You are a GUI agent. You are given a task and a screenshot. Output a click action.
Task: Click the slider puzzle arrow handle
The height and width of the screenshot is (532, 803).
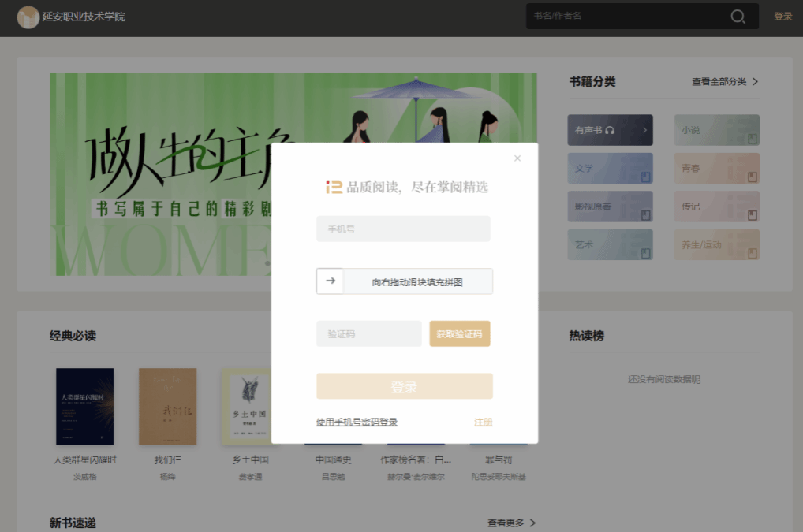pyautogui.click(x=331, y=281)
